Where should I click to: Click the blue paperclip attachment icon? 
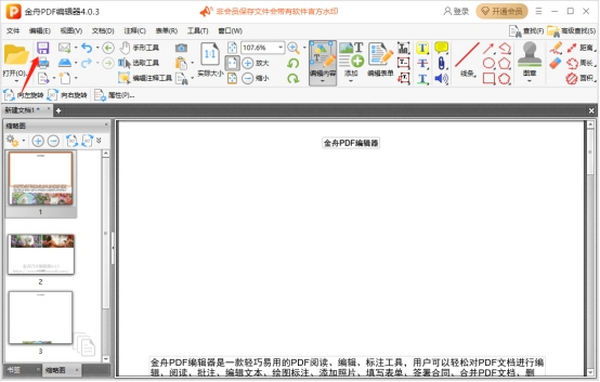(x=441, y=63)
